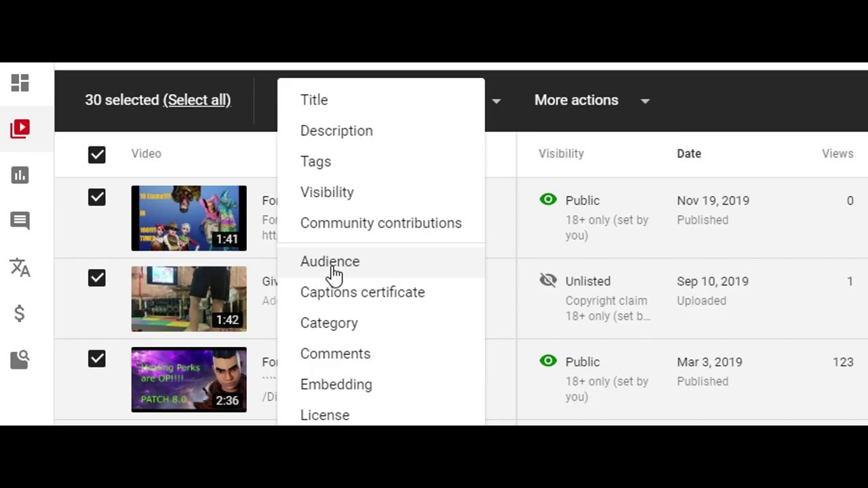This screenshot has width=868, height=488.
Task: Uncheck the 1:41 video row checkbox
Action: (x=97, y=197)
